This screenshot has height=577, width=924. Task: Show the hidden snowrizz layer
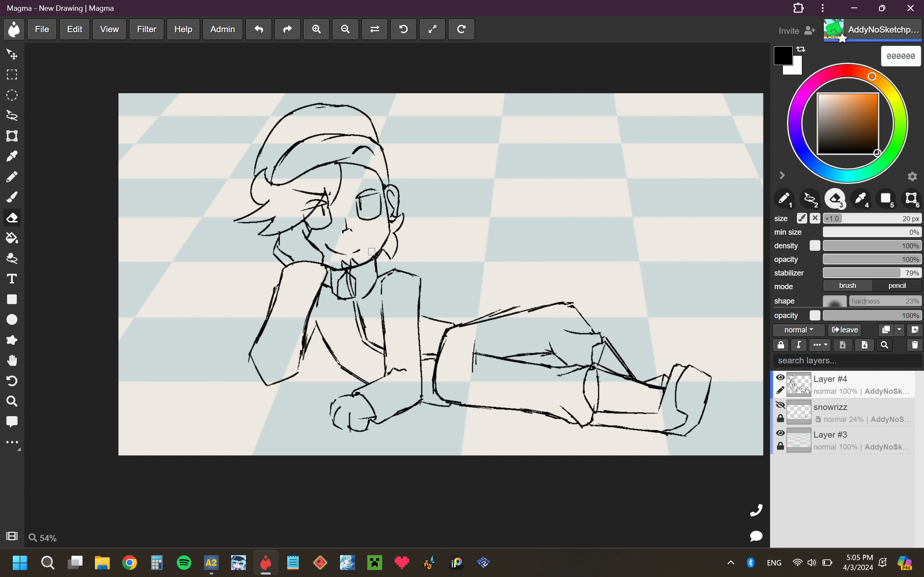click(780, 405)
